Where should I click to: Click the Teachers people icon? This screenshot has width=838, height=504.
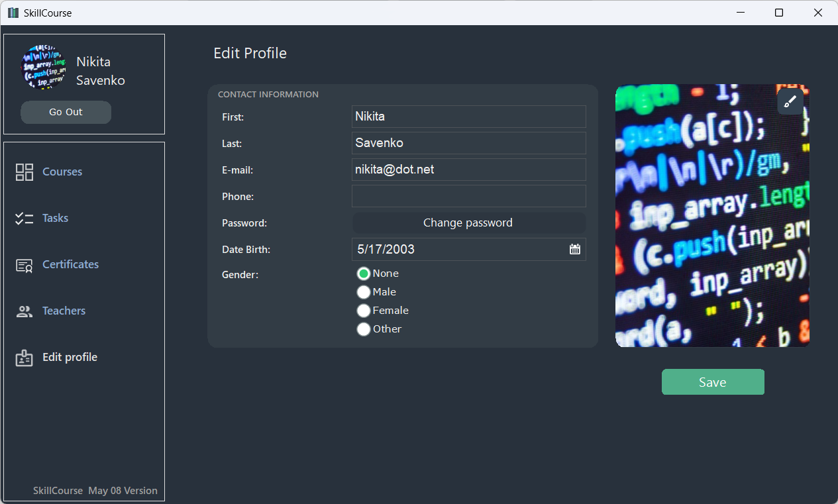pos(25,311)
